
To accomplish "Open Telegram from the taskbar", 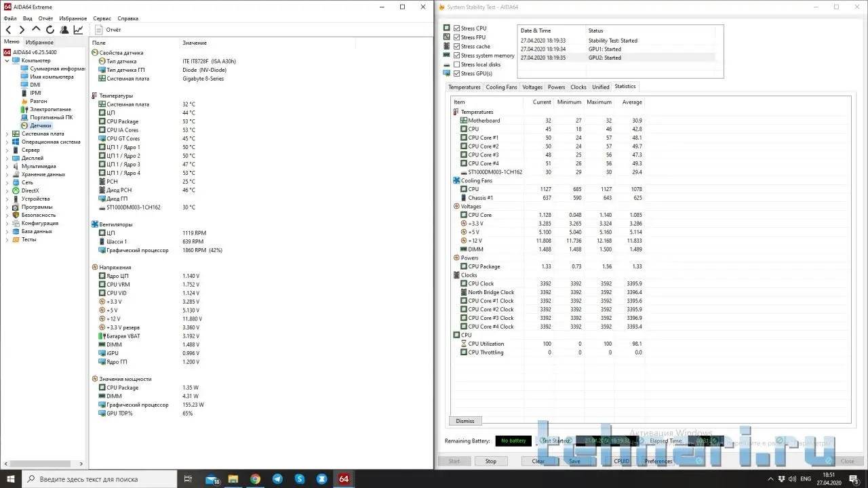I will 277,479.
